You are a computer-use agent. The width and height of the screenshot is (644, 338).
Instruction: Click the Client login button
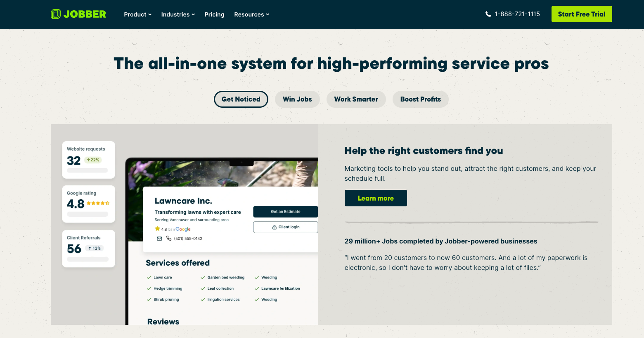286,227
